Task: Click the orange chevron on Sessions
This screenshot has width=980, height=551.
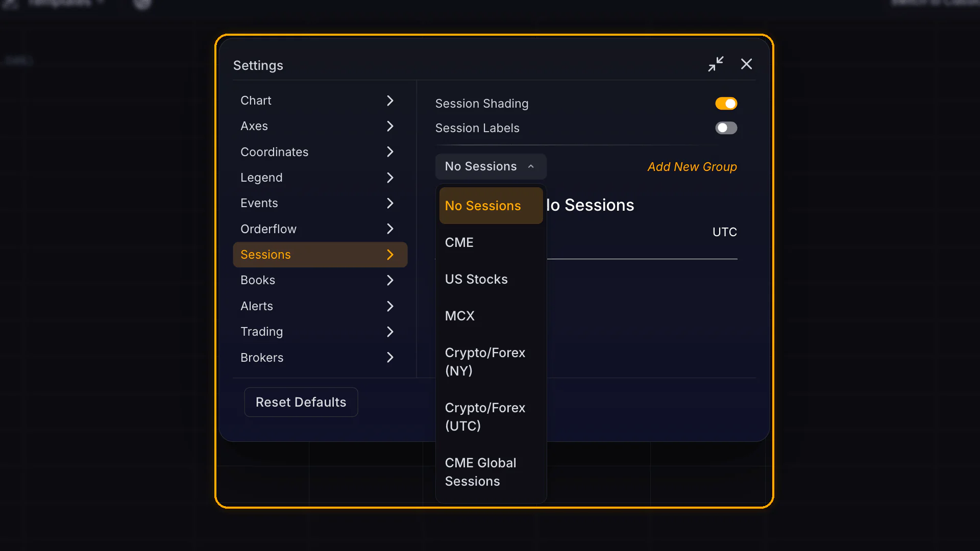Action: pyautogui.click(x=390, y=255)
